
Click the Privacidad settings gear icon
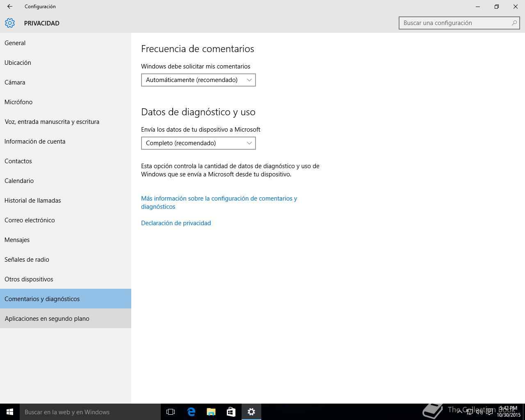(x=10, y=23)
